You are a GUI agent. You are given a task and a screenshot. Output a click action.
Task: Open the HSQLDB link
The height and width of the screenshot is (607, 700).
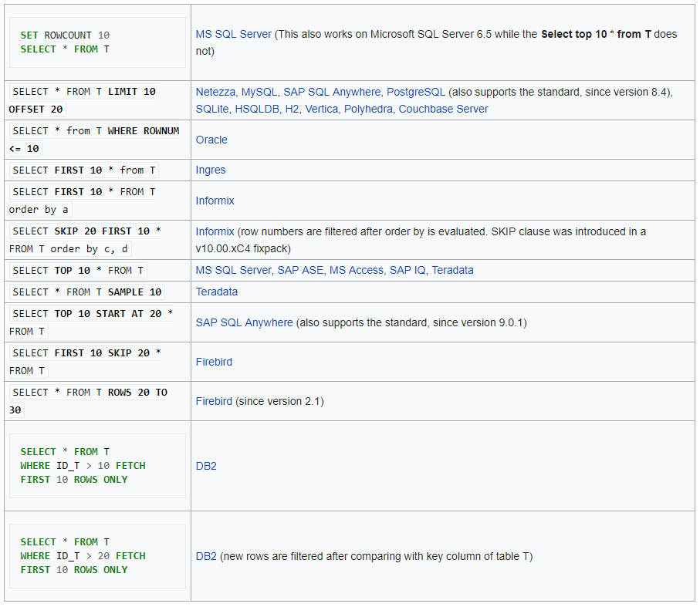[x=257, y=109]
